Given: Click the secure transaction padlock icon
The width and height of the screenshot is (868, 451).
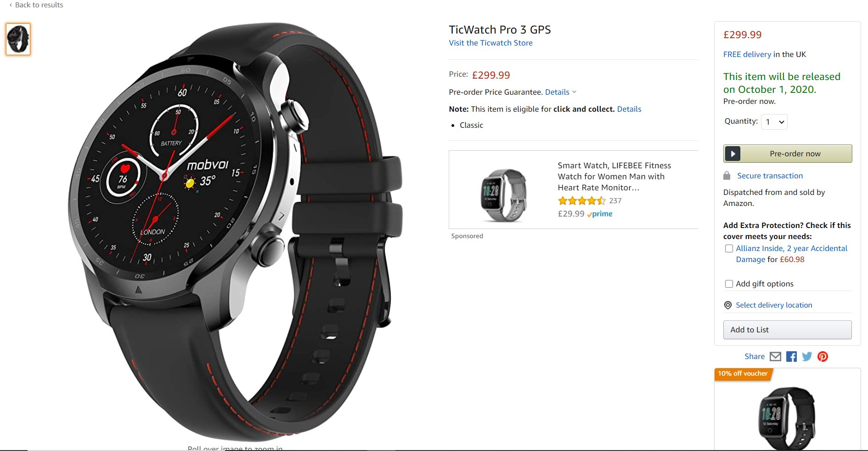Looking at the screenshot, I should coord(727,176).
